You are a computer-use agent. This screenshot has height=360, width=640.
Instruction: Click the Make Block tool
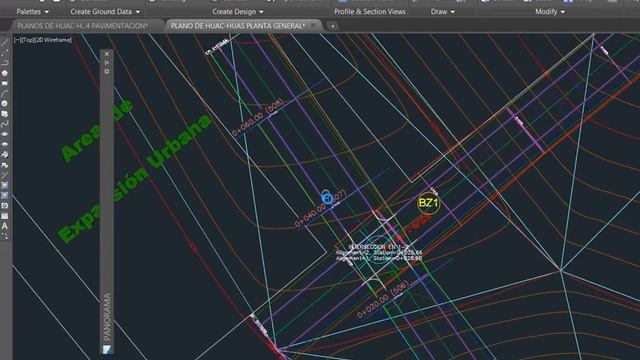coord(4,165)
